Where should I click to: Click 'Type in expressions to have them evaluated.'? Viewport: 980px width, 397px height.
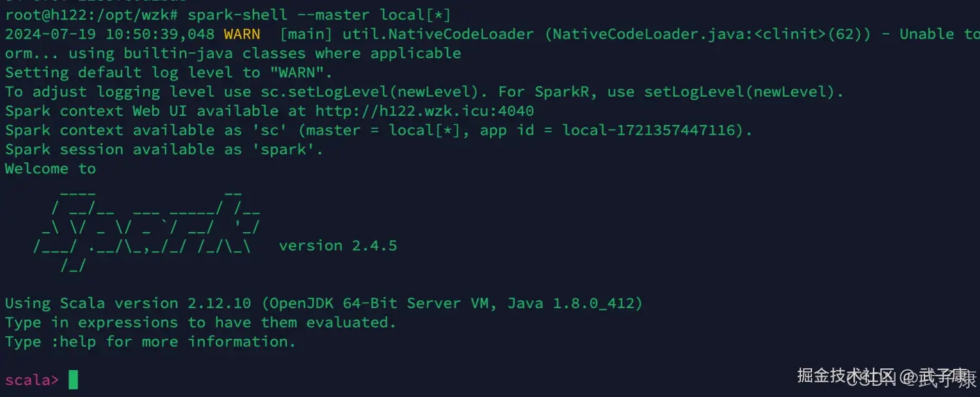[201, 322]
